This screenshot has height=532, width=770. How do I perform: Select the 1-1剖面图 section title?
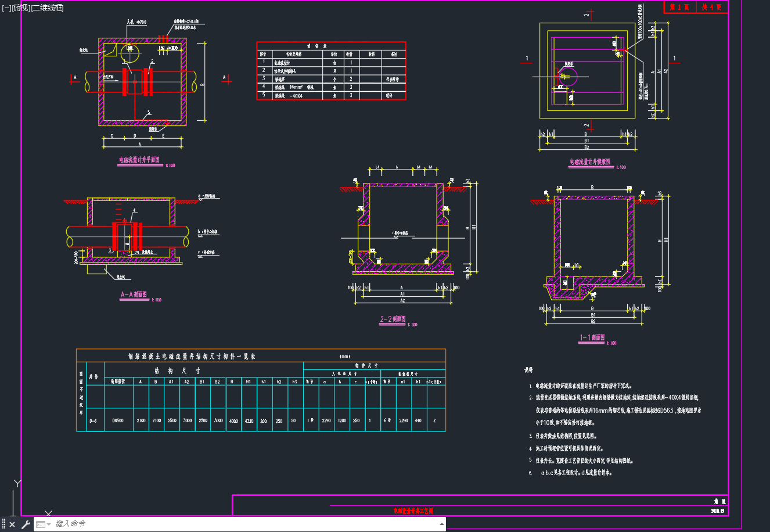coord(592,337)
